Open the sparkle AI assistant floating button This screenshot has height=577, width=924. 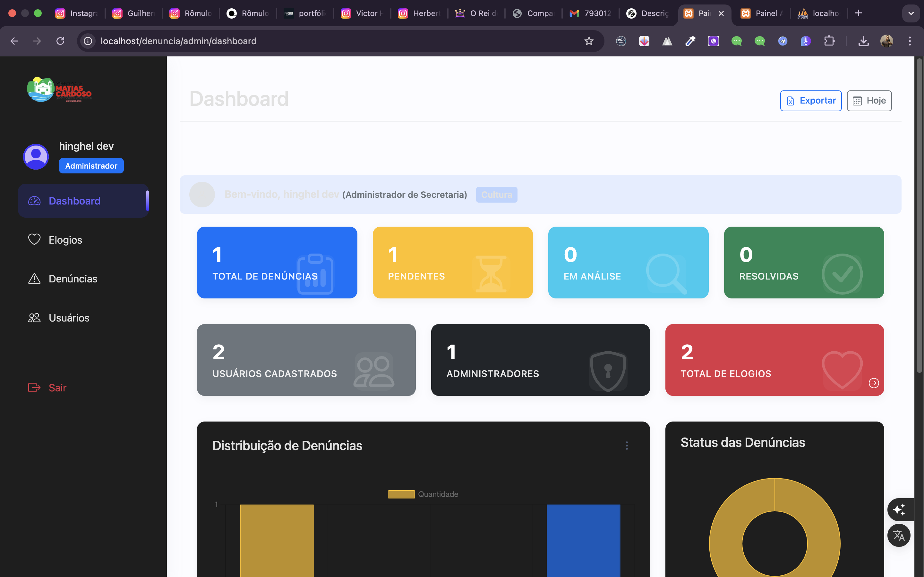coord(899,509)
